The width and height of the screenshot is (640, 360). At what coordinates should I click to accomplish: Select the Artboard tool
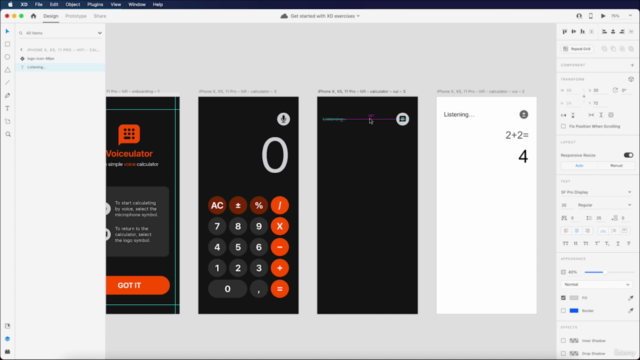pos(7,121)
